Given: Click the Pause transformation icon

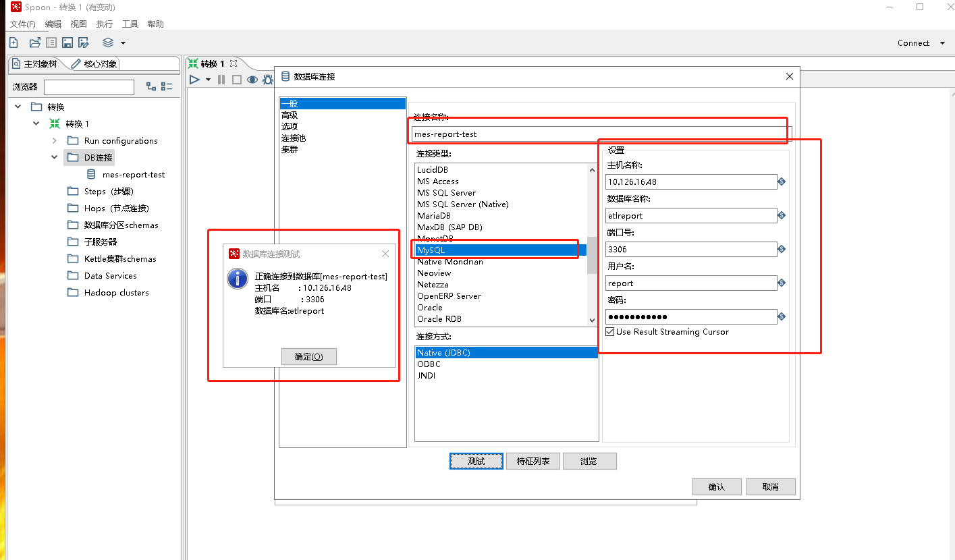Looking at the screenshot, I should (221, 80).
